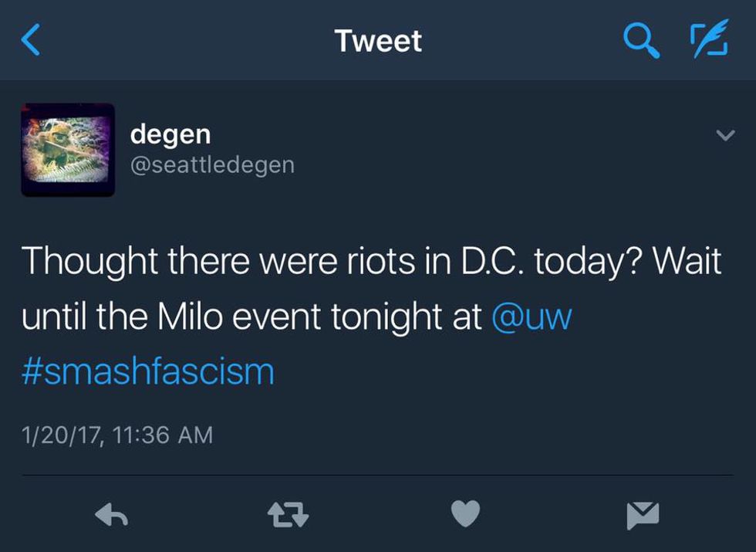Tap the #smashfascism hashtag

pos(148,371)
